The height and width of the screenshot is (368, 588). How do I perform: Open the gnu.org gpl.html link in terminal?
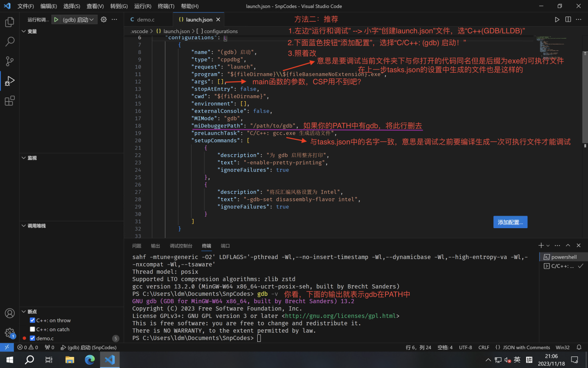(x=340, y=316)
